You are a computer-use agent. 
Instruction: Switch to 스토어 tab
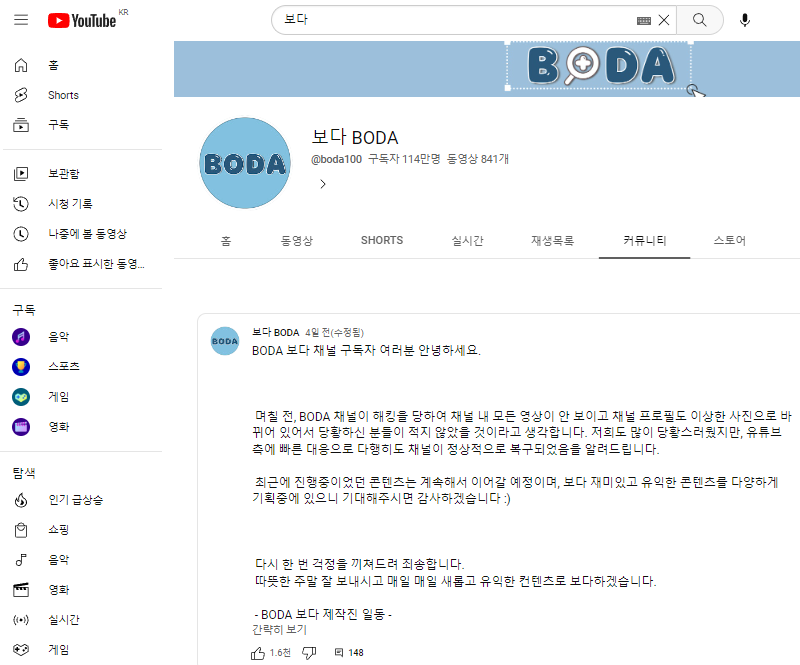pyautogui.click(x=730, y=241)
